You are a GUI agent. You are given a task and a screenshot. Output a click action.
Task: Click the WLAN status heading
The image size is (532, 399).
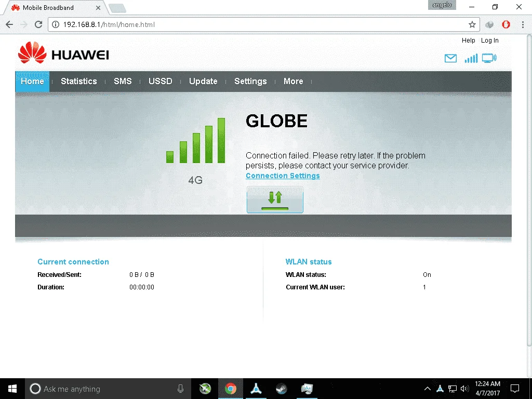(309, 262)
